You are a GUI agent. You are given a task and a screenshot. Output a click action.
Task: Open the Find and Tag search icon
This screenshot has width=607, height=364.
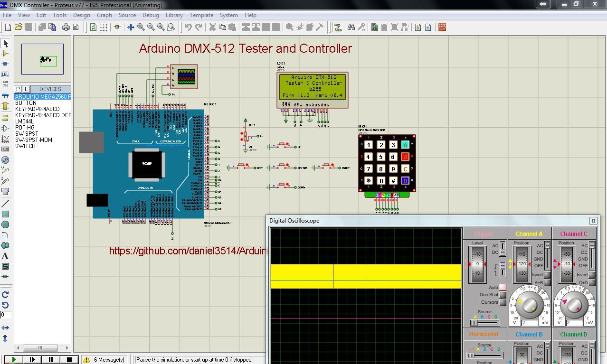point(351,27)
